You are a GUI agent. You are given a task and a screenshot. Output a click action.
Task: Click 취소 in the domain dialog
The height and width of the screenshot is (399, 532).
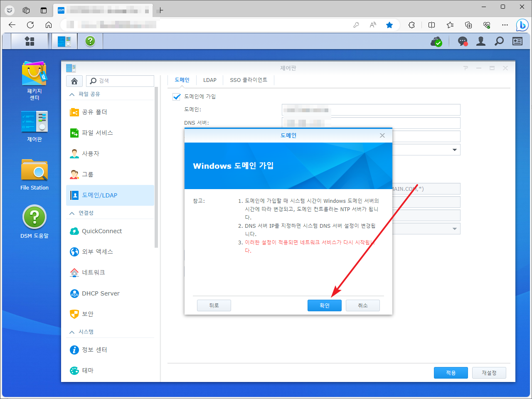pyautogui.click(x=363, y=305)
